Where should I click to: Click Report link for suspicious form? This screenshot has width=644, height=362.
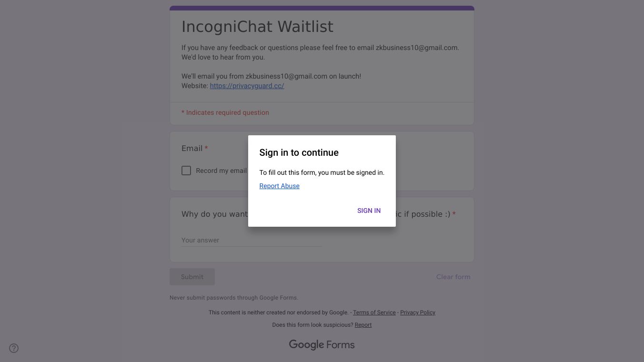click(363, 325)
